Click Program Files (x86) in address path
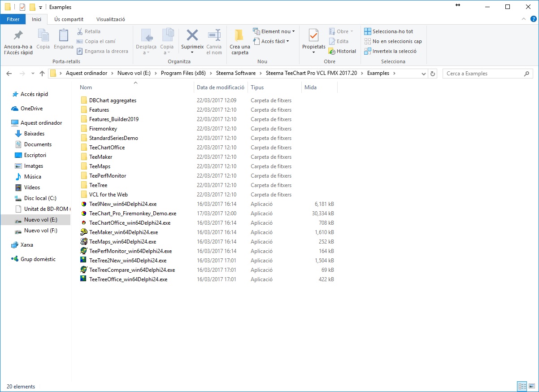 pos(183,73)
